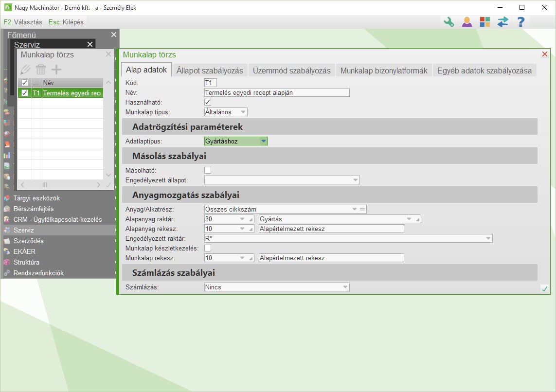Image resolution: width=556 pixels, height=392 pixels.
Task: Click the green checkmark confirm icon
Action: 545,289
